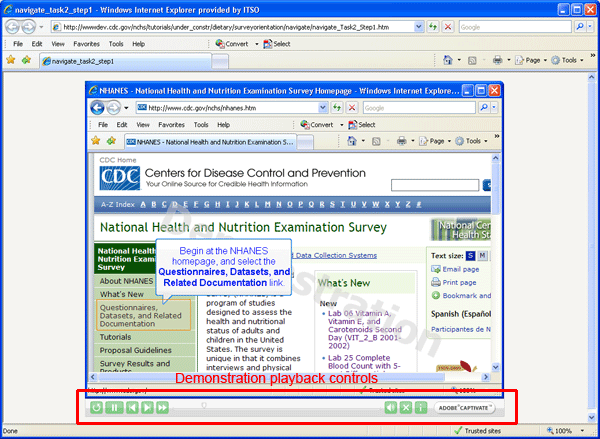Click the CDC page search field
Screen dimensions: 600x439
435,185
